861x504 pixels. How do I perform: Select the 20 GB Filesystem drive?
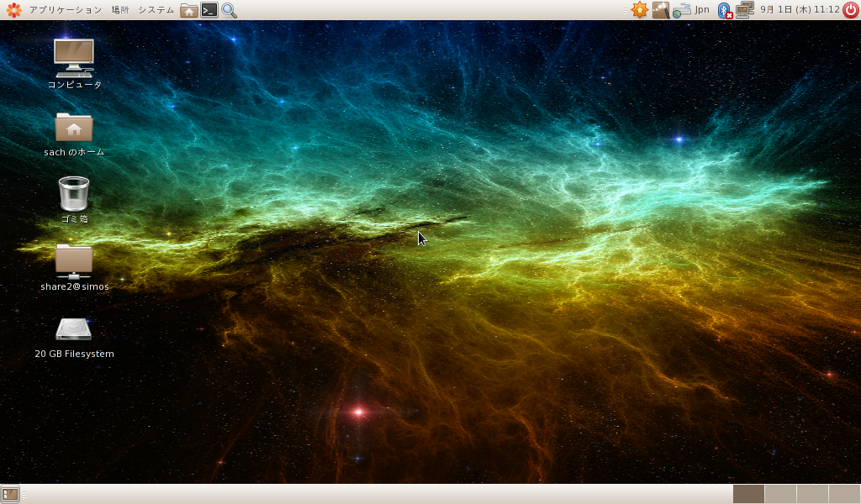point(74,329)
